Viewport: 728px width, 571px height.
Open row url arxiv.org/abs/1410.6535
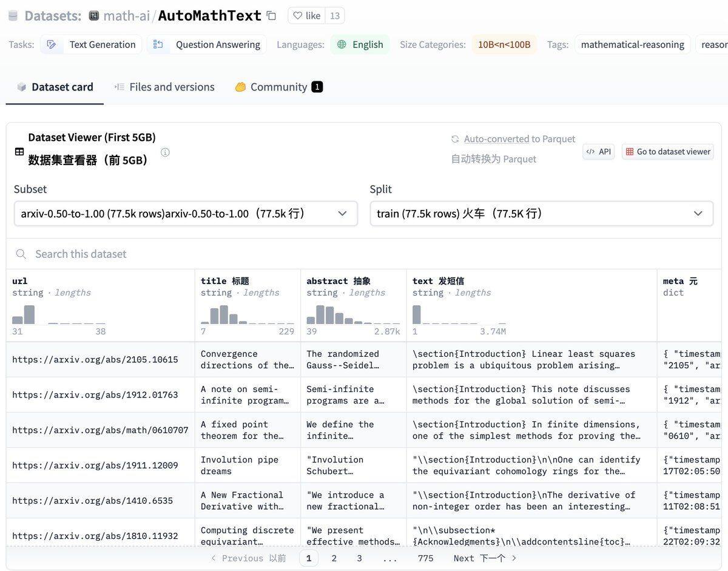click(x=93, y=501)
